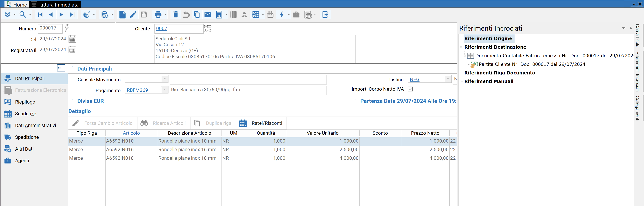Click the A-Z customer lookup icon
Screen dimensions: 644x206
pyautogui.click(x=208, y=28)
